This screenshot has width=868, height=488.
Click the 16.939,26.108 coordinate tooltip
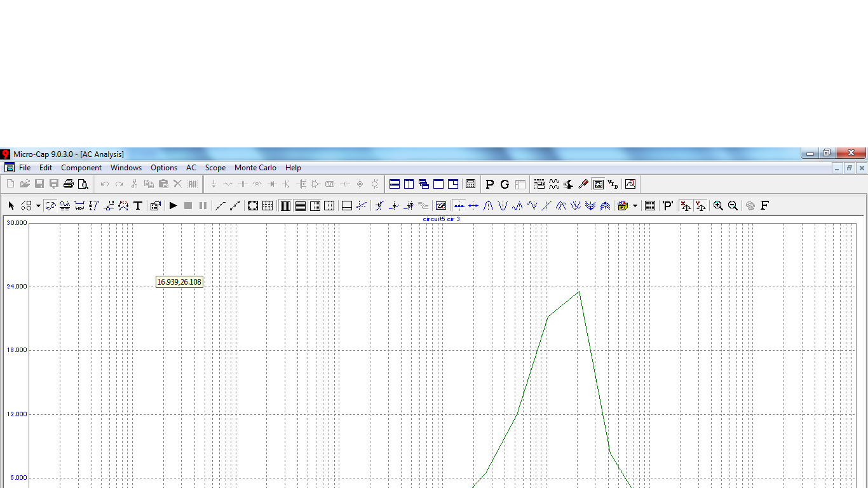point(179,281)
